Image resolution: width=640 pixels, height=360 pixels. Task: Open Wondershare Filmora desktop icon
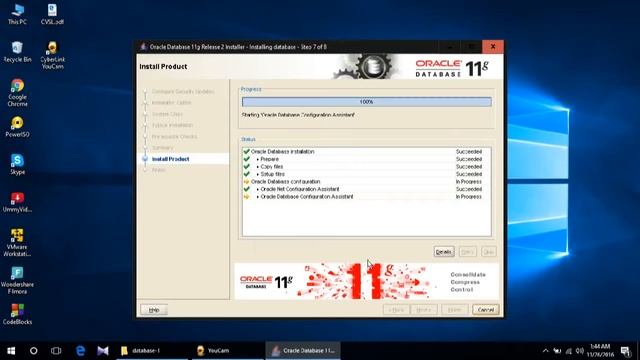click(x=17, y=280)
